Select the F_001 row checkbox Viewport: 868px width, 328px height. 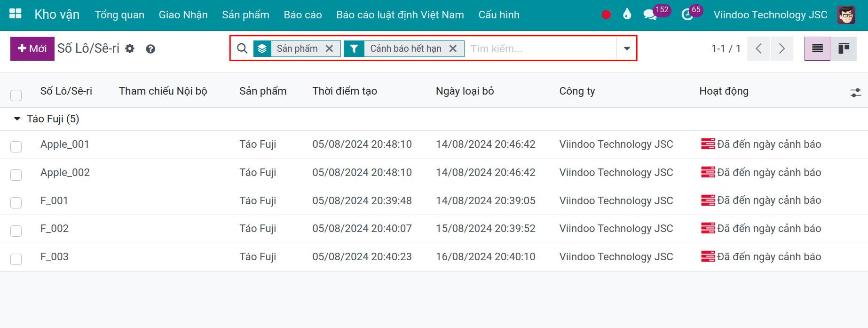16,203
